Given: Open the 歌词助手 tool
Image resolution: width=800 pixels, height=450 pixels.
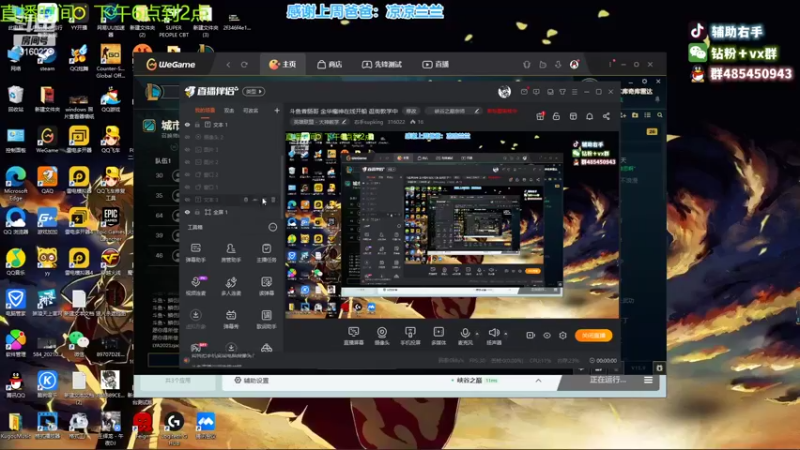Looking at the screenshot, I should coord(266,319).
